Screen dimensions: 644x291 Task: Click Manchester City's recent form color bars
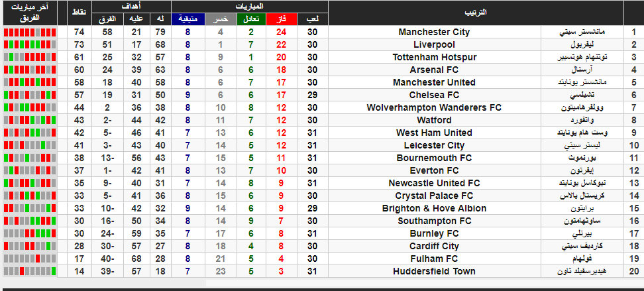click(x=30, y=32)
